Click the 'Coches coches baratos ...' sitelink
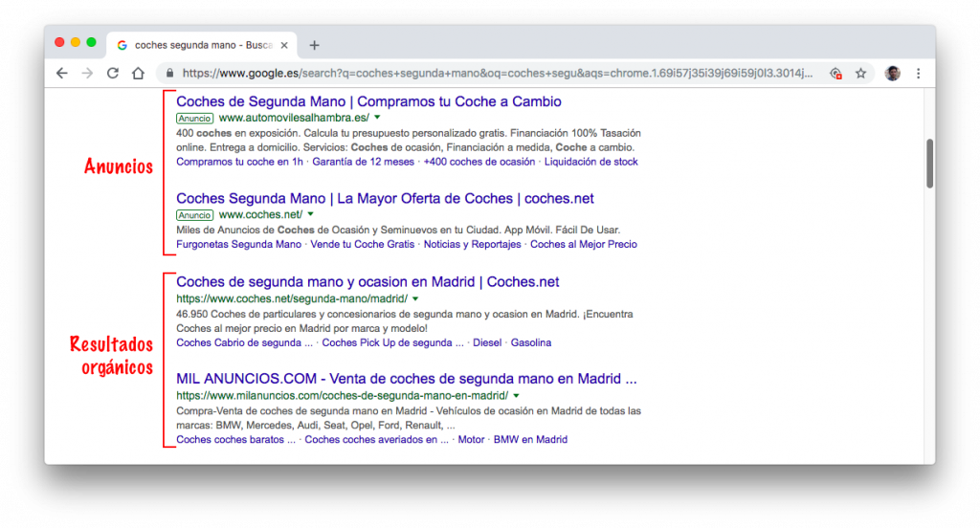Screen dimensions: 980x528 (235, 439)
